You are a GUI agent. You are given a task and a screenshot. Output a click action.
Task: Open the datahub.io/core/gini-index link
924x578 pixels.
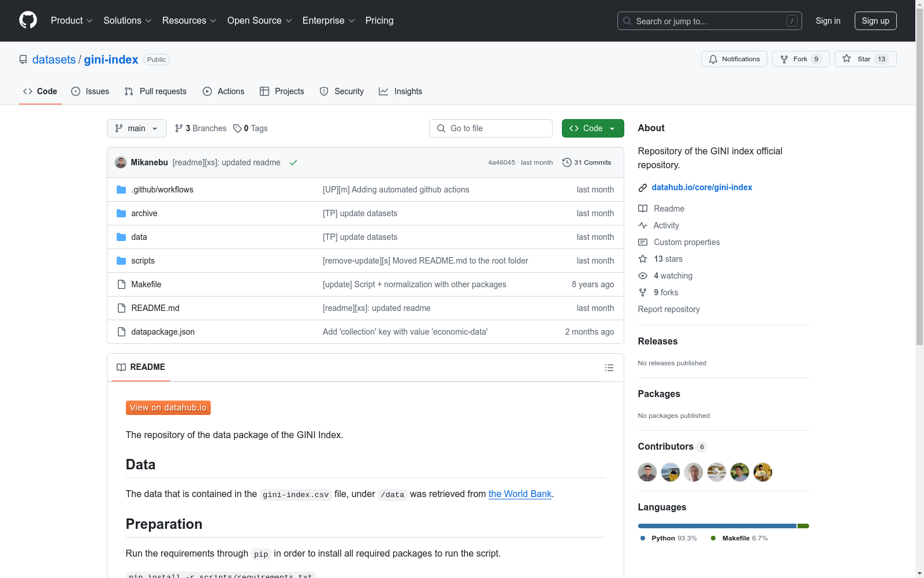(x=702, y=187)
